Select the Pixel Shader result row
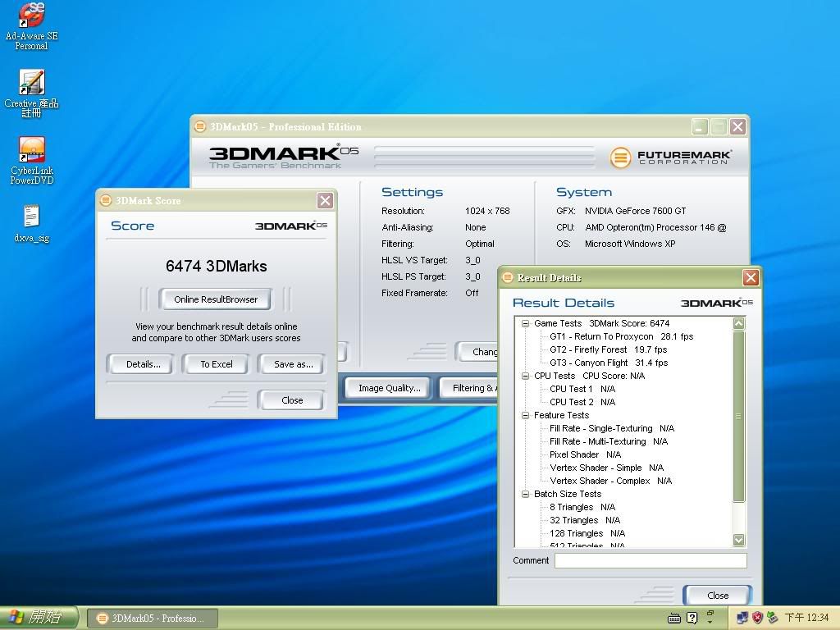The image size is (840, 630). tap(585, 454)
